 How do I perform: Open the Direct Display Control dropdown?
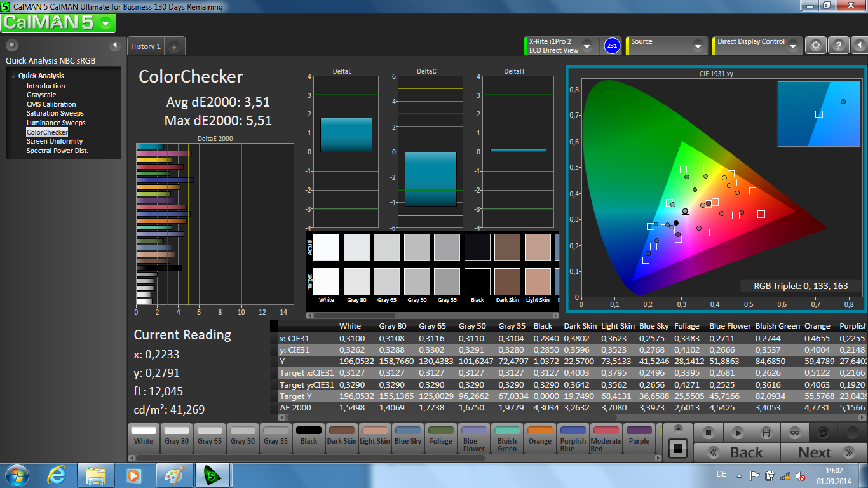[x=792, y=46]
